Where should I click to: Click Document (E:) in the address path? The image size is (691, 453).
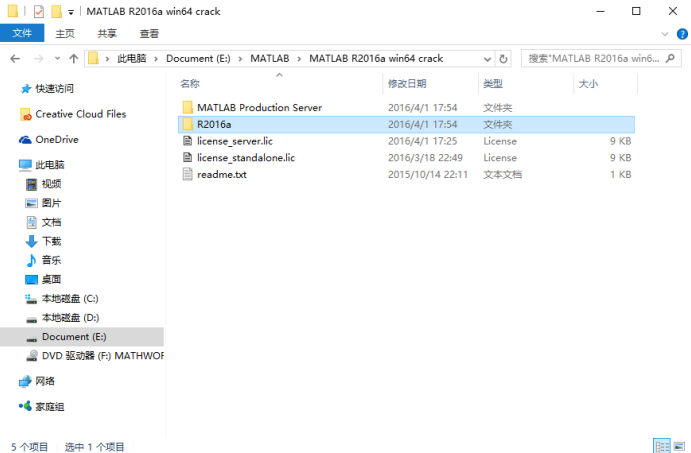coord(198,59)
